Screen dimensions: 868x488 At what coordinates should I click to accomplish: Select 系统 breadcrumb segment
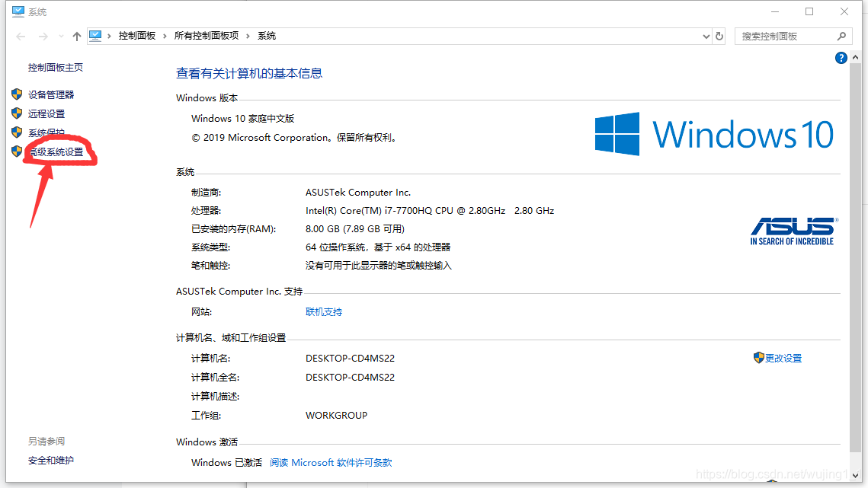coord(266,36)
